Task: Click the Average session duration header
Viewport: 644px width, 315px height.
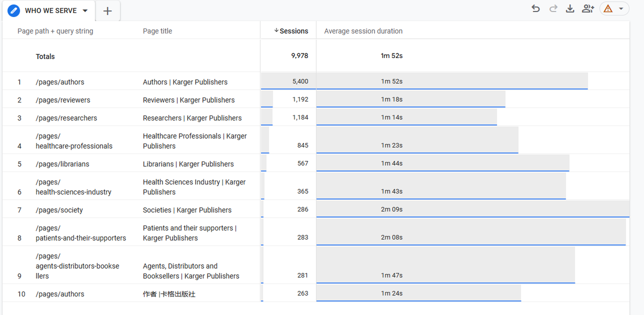Action: point(363,31)
